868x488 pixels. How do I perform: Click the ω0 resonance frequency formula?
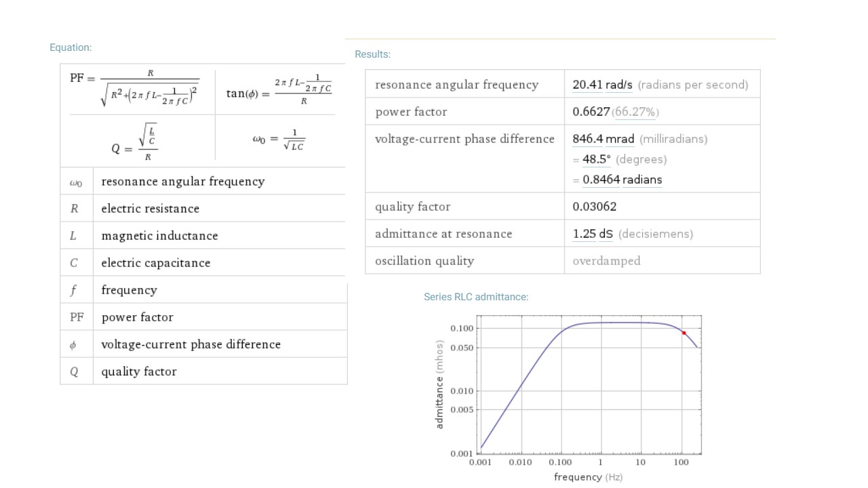[279, 140]
